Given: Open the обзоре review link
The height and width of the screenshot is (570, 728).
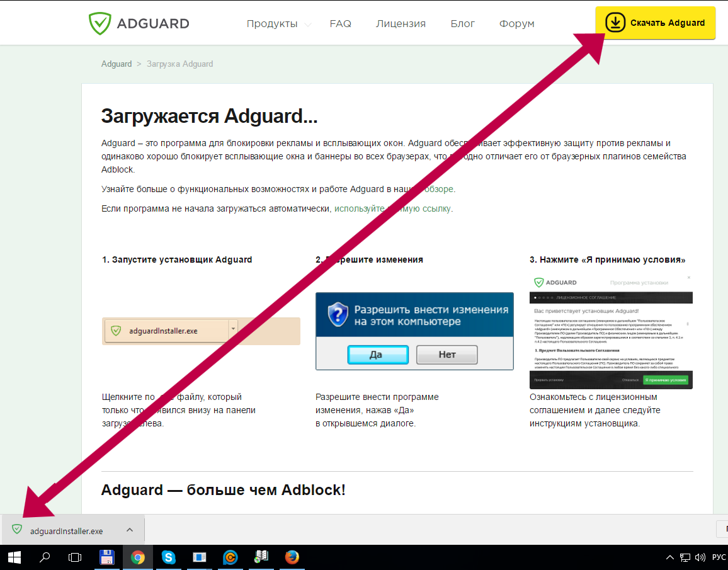Looking at the screenshot, I should (x=438, y=189).
